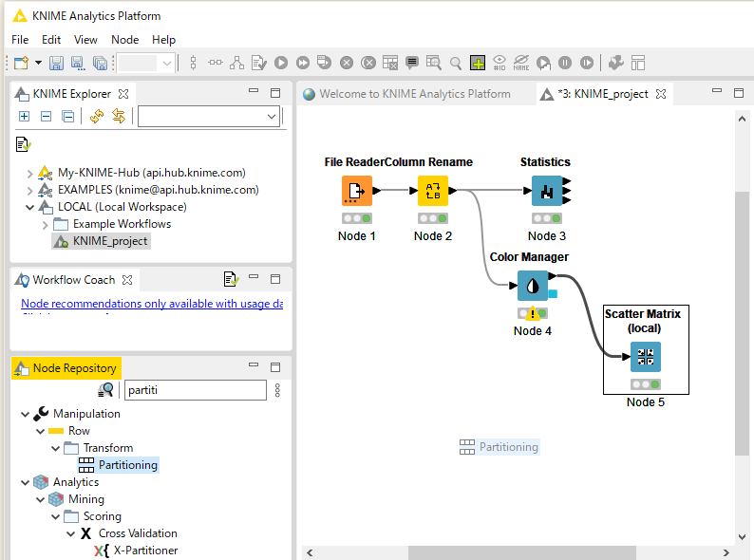
Task: Click the Node Repository search field
Action: coord(196,390)
